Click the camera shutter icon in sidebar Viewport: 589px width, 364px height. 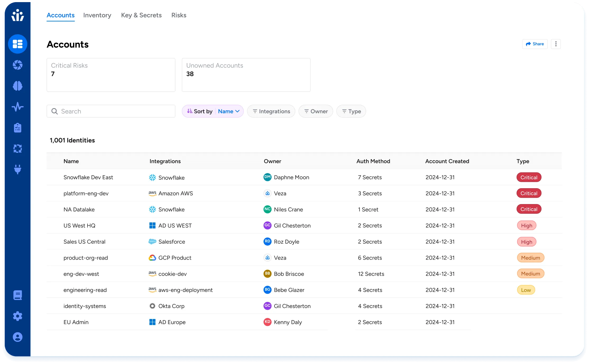(x=17, y=65)
